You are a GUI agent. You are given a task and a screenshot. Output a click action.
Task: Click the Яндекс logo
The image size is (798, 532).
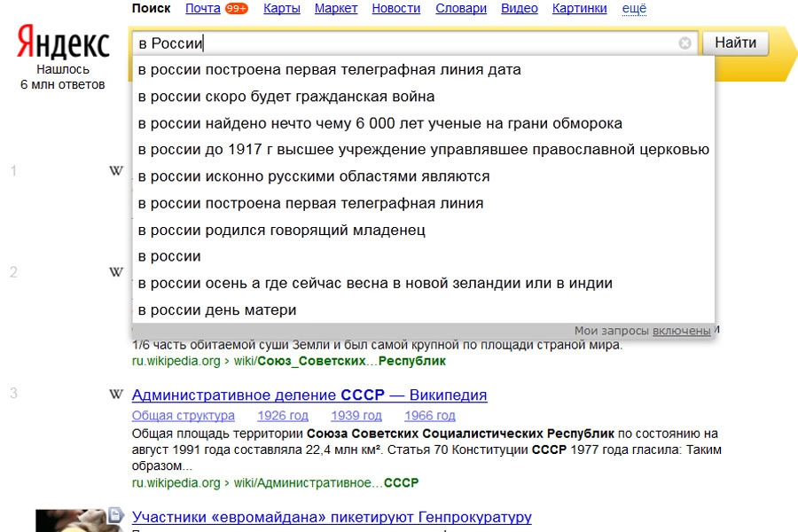(62, 43)
